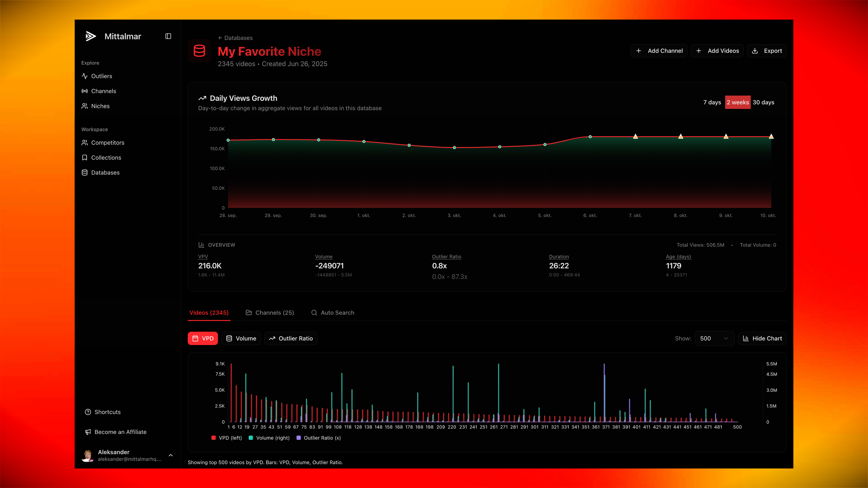868x488 pixels.
Task: Open the Auto Search tab
Action: [x=333, y=312]
